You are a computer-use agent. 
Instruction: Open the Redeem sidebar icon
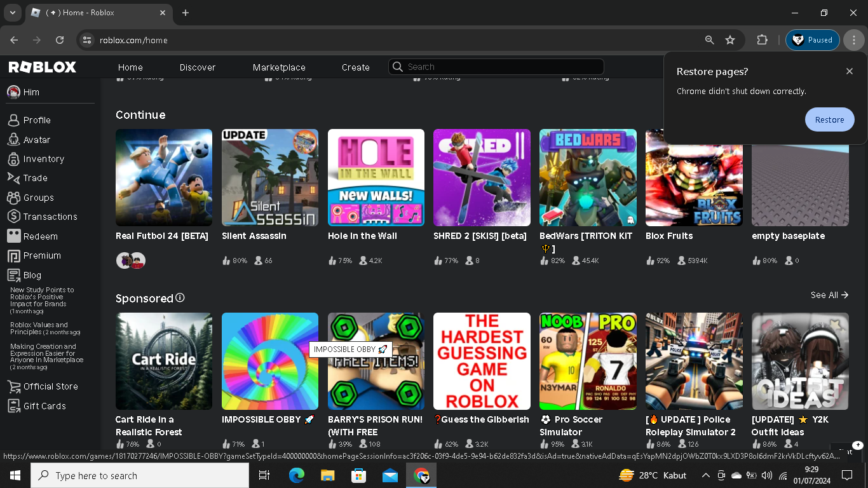(13, 236)
